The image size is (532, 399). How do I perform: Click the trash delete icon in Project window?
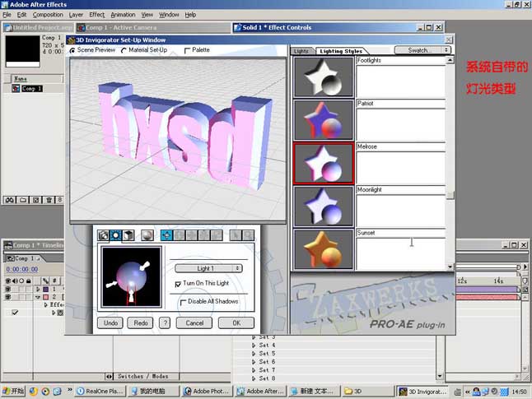(x=49, y=200)
